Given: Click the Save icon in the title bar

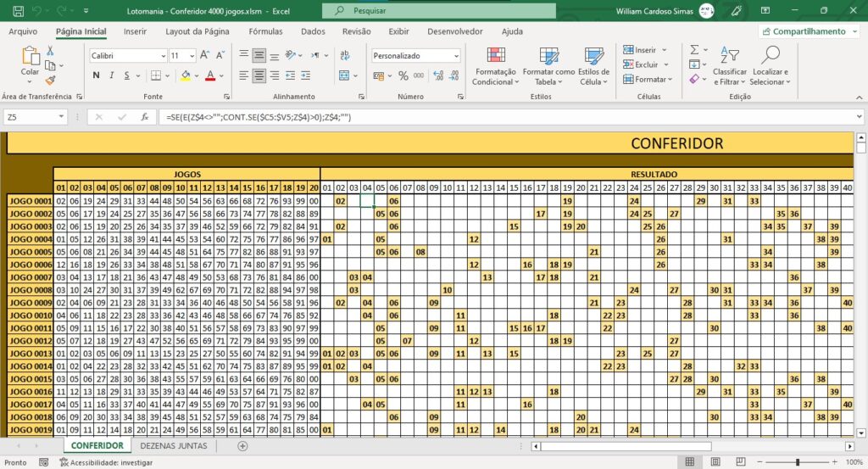Looking at the screenshot, I should point(18,10).
